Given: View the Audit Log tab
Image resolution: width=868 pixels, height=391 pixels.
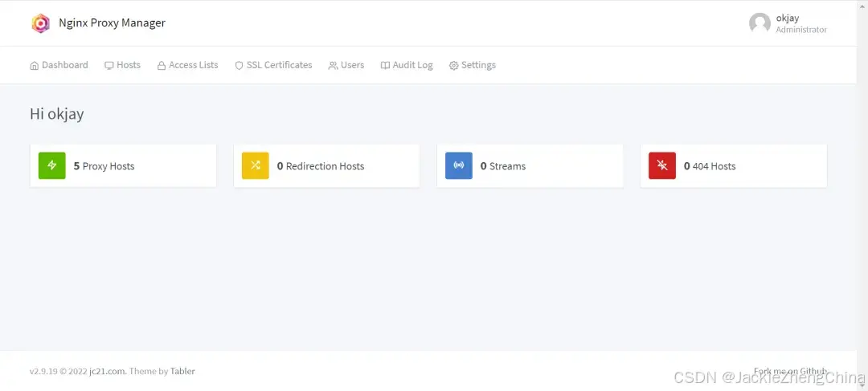Looking at the screenshot, I should (407, 65).
